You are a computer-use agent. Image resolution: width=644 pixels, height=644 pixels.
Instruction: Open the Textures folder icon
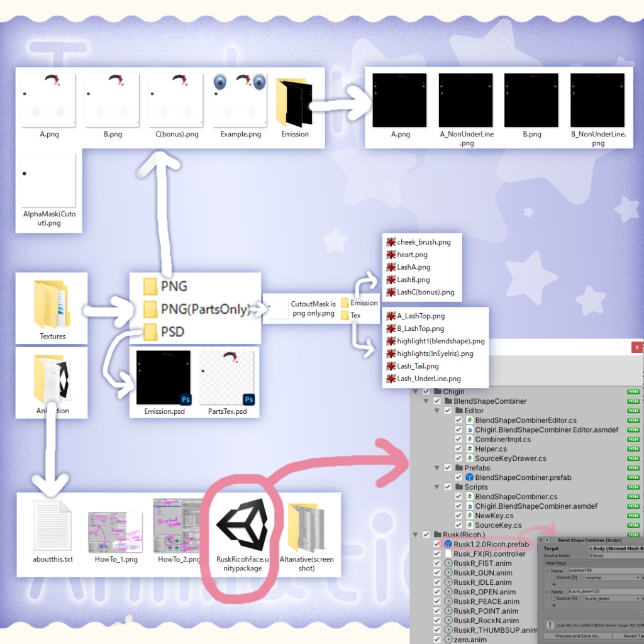pyautogui.click(x=52, y=304)
